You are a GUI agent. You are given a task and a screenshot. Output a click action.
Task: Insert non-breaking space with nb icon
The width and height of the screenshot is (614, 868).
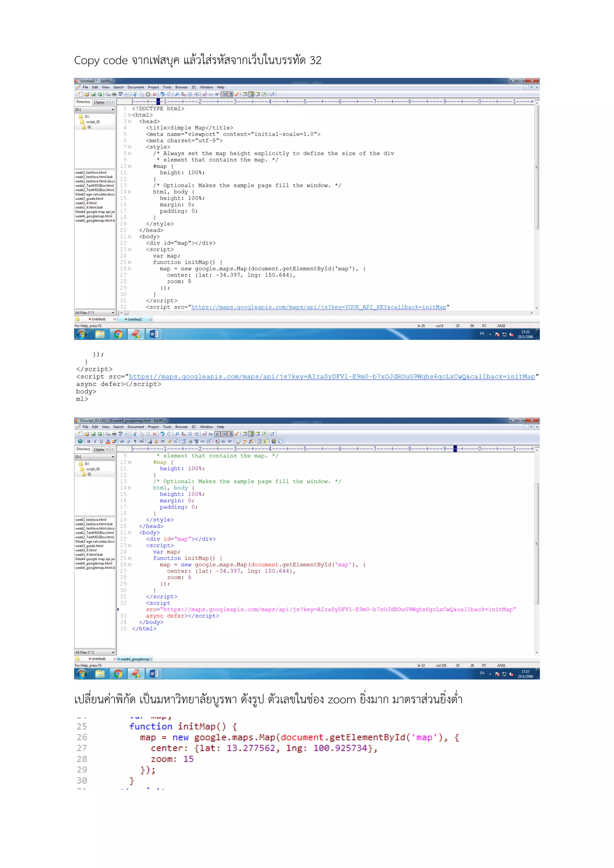coord(122,441)
